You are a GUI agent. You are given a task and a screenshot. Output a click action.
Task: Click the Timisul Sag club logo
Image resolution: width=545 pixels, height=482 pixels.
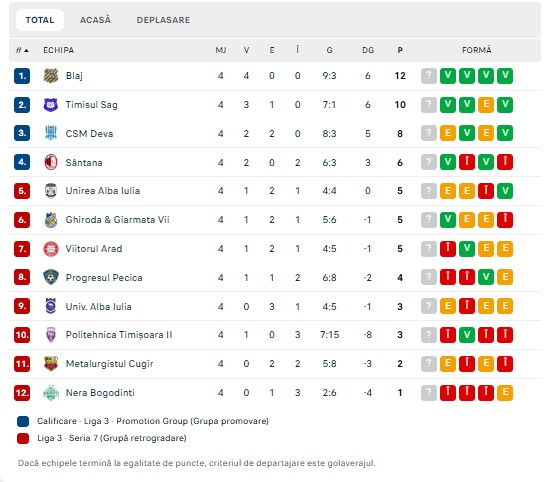[x=51, y=105]
